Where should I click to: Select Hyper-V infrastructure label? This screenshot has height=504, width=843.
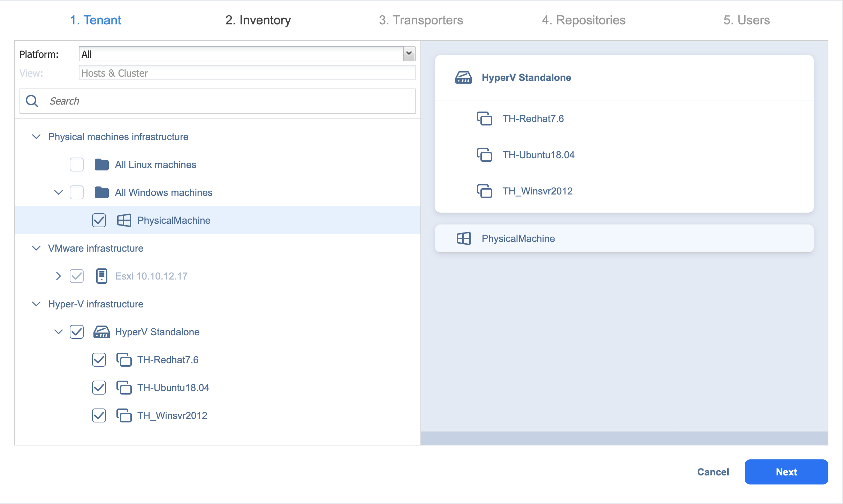(96, 304)
